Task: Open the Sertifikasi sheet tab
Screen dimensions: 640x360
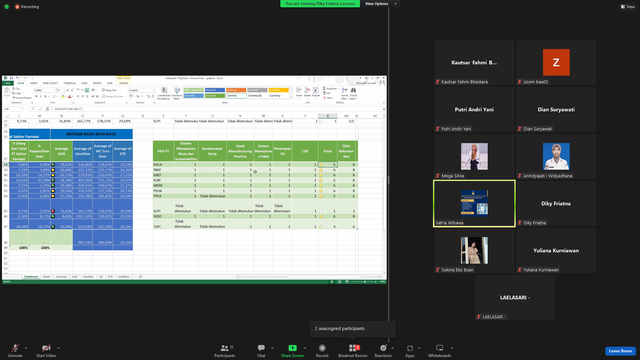Action: [x=124, y=277]
